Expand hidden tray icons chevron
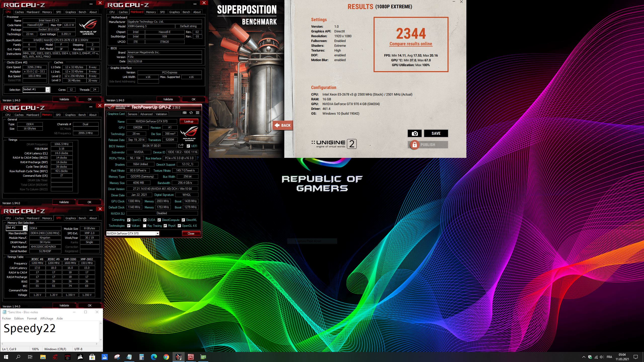This screenshot has height=362, width=644. (584, 357)
